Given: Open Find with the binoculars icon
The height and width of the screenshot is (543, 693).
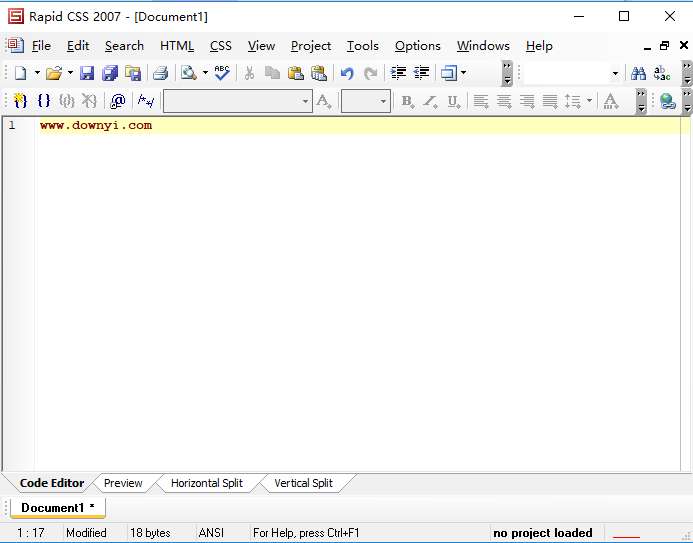Looking at the screenshot, I should click(638, 73).
